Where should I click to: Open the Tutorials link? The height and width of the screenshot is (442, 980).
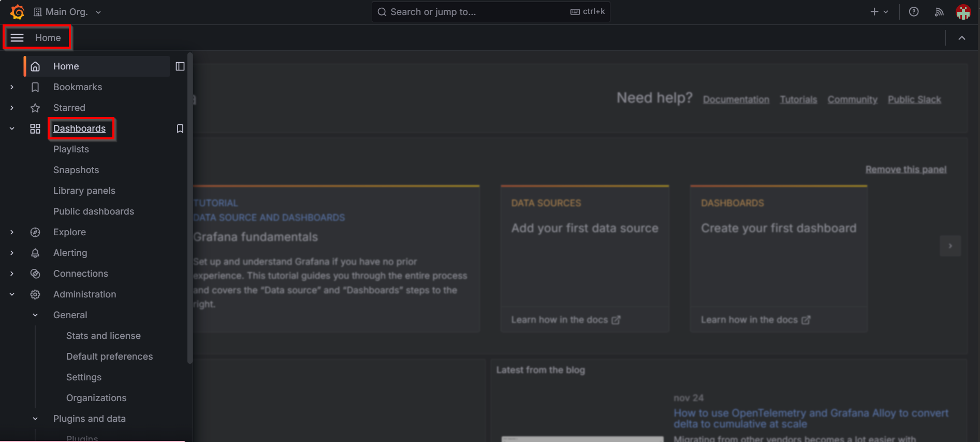click(x=798, y=99)
